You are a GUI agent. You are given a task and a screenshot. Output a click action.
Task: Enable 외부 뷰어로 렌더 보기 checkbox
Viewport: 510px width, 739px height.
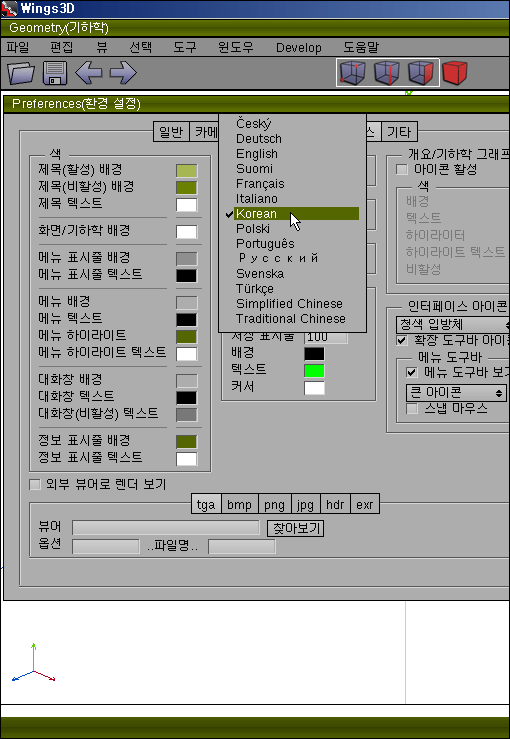(35, 484)
